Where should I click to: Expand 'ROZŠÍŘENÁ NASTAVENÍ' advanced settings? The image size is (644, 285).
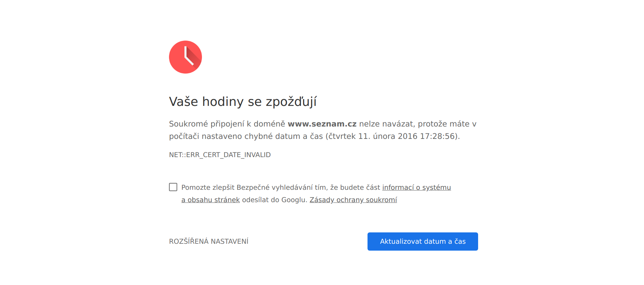click(x=208, y=241)
